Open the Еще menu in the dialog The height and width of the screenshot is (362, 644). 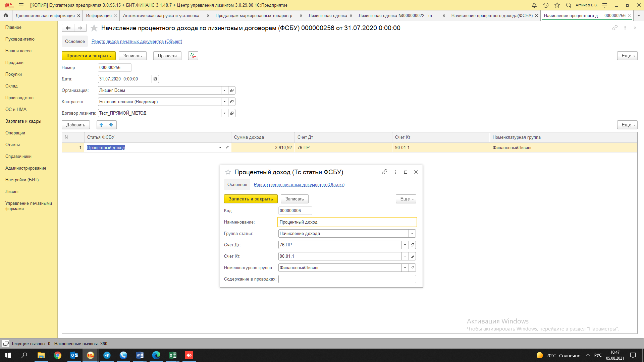pos(406,199)
